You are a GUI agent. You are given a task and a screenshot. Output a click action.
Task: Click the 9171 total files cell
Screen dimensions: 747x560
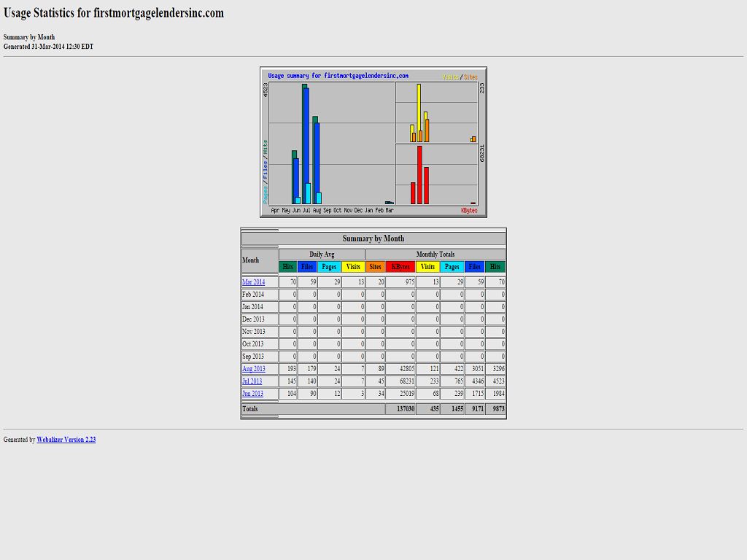click(x=474, y=408)
